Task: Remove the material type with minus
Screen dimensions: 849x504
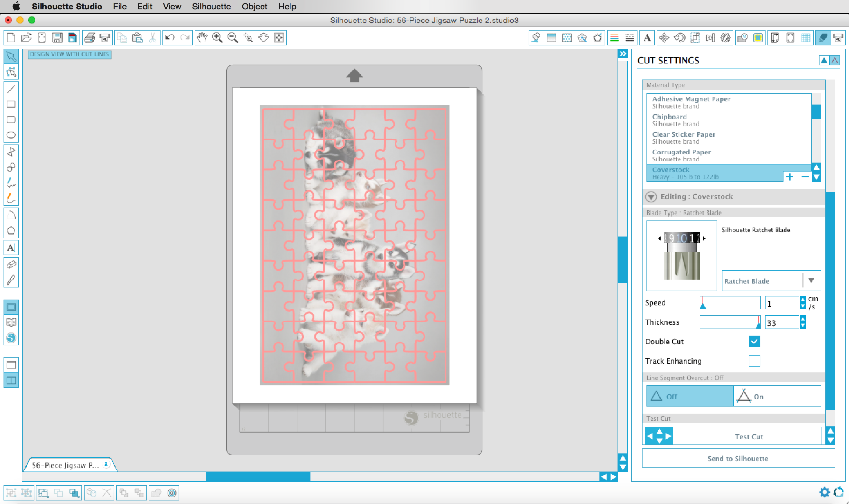Action: pyautogui.click(x=805, y=177)
